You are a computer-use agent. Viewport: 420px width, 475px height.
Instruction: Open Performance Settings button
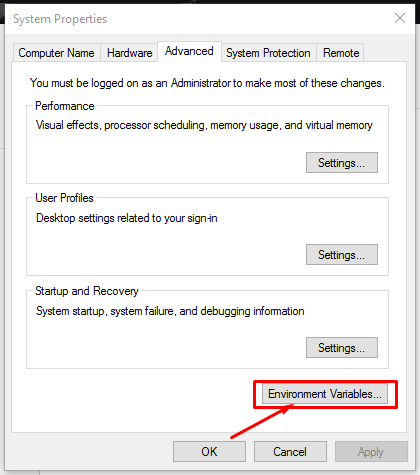coord(342,163)
